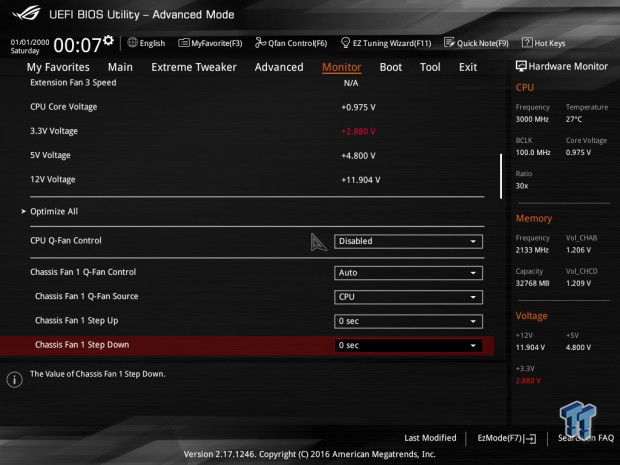Open Quick Note(F9) text
This screenshot has width=620, height=465.
483,43
